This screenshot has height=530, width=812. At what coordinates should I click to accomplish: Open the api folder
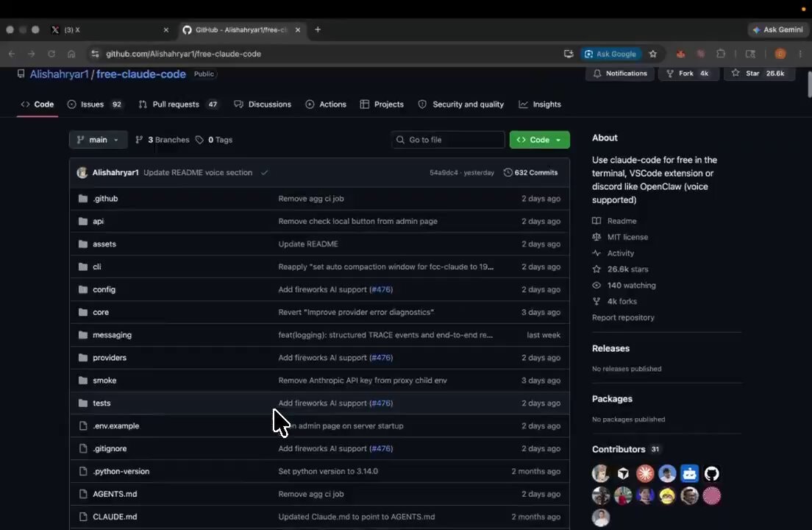tap(98, 222)
